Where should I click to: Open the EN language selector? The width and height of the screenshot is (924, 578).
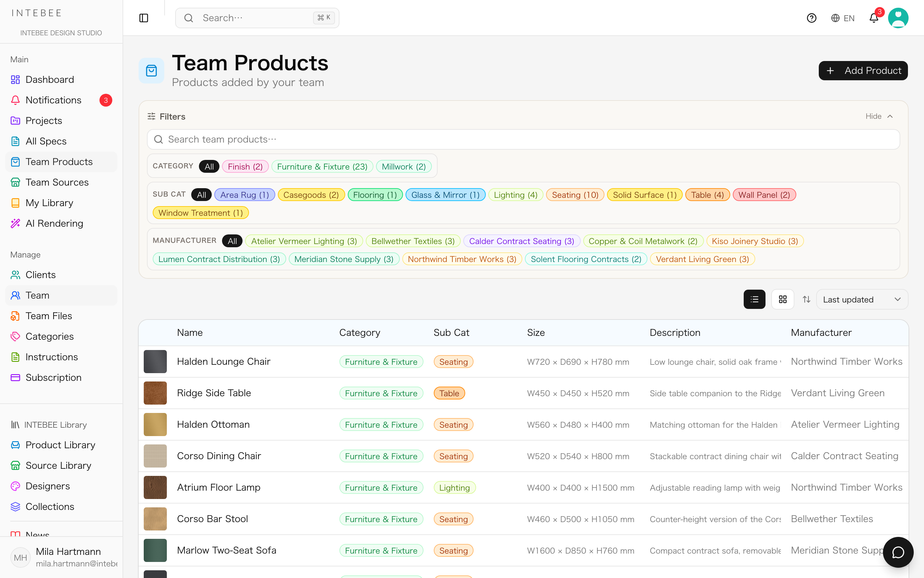(843, 18)
